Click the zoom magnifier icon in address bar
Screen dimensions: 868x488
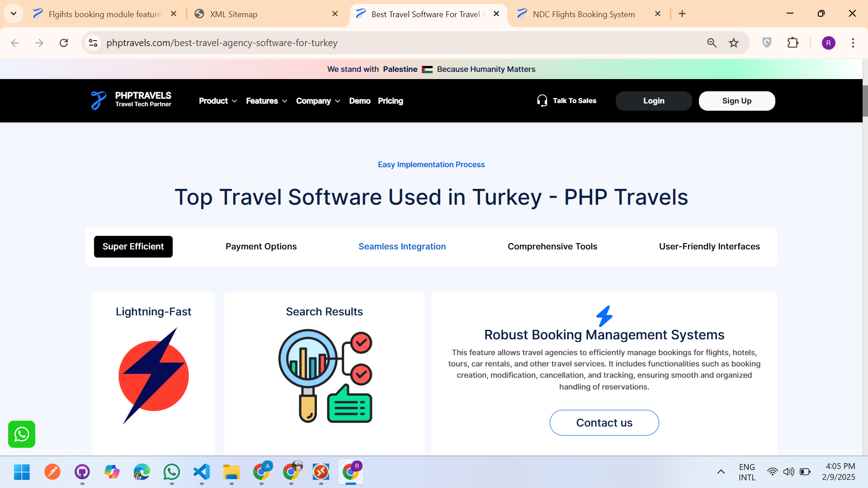[712, 43]
